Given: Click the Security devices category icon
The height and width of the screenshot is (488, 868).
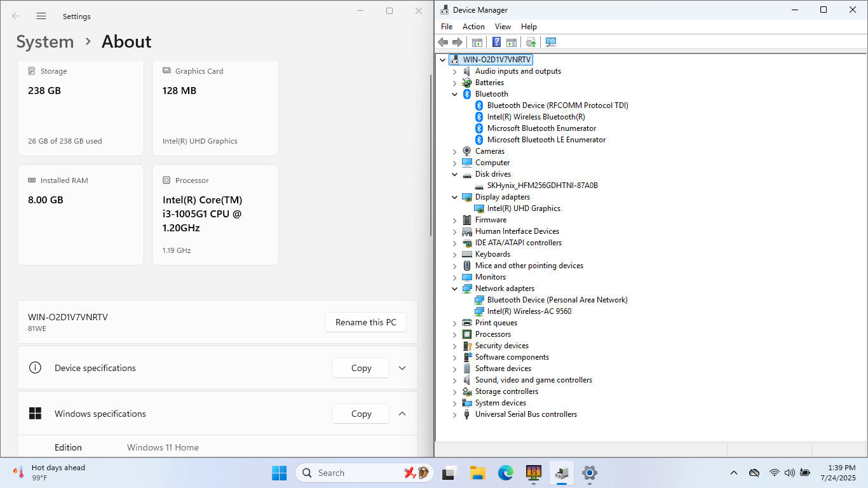Looking at the screenshot, I should pos(467,346).
